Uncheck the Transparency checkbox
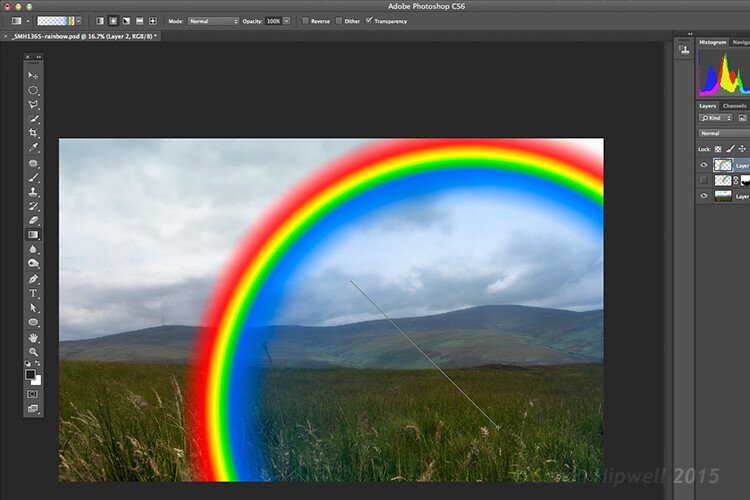Screen dimensions: 750x500 (x=369, y=20)
